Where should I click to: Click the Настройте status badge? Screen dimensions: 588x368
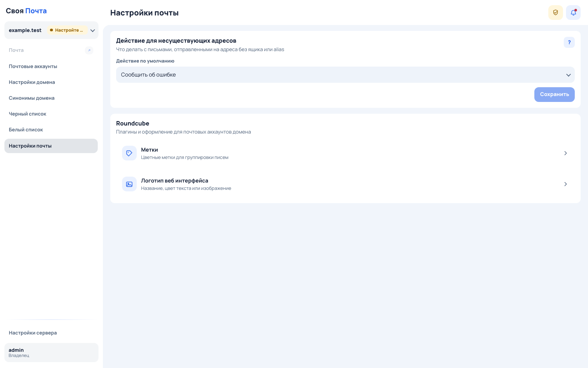coord(67,30)
